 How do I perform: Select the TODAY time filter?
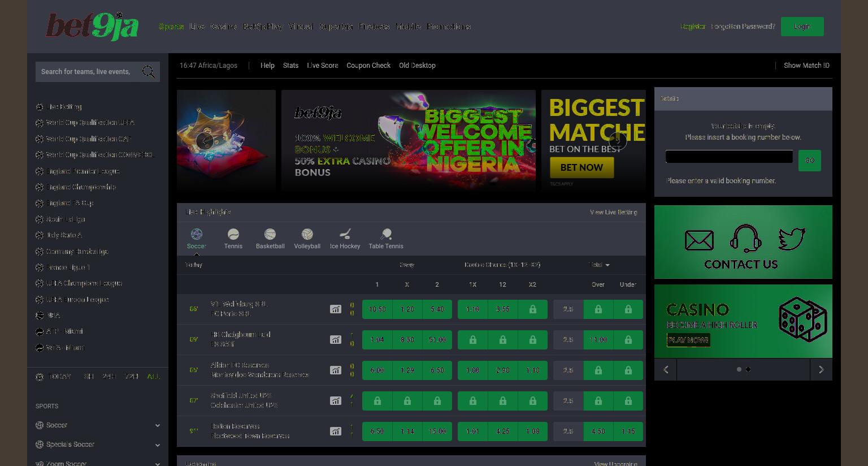click(60, 377)
